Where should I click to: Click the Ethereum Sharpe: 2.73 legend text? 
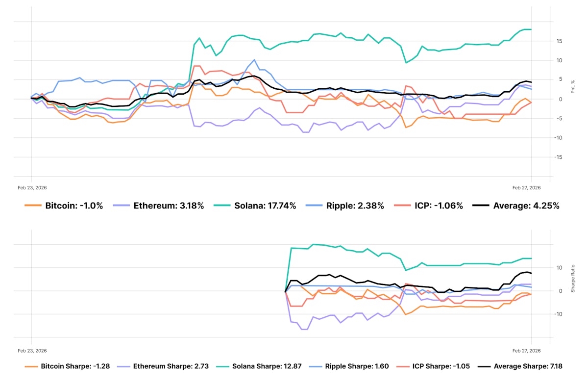(169, 366)
